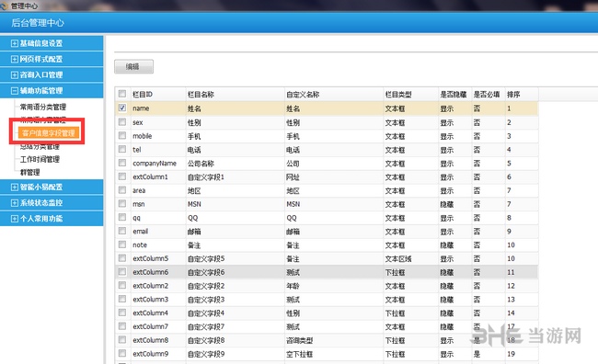The height and width of the screenshot is (364, 598).
Task: Toggle the select-all checkbox in header
Action: tap(122, 94)
